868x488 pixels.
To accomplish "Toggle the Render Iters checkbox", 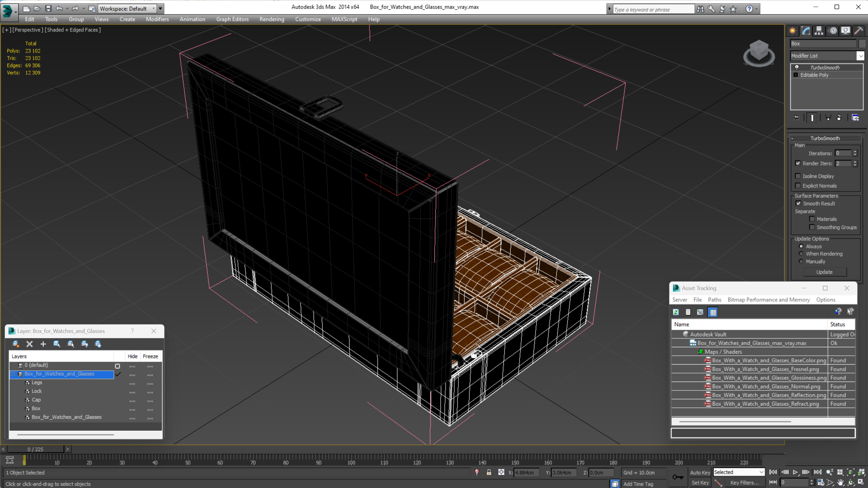I will pos(798,163).
